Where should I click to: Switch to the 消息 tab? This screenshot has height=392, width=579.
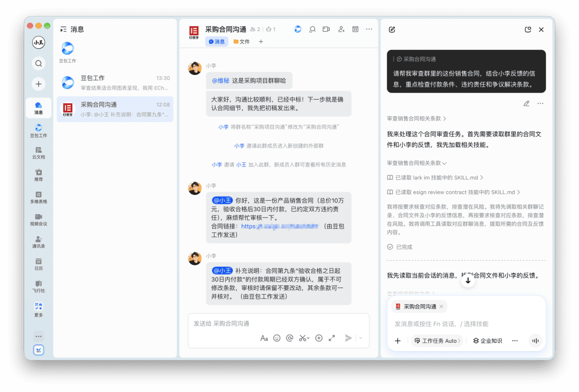point(217,42)
